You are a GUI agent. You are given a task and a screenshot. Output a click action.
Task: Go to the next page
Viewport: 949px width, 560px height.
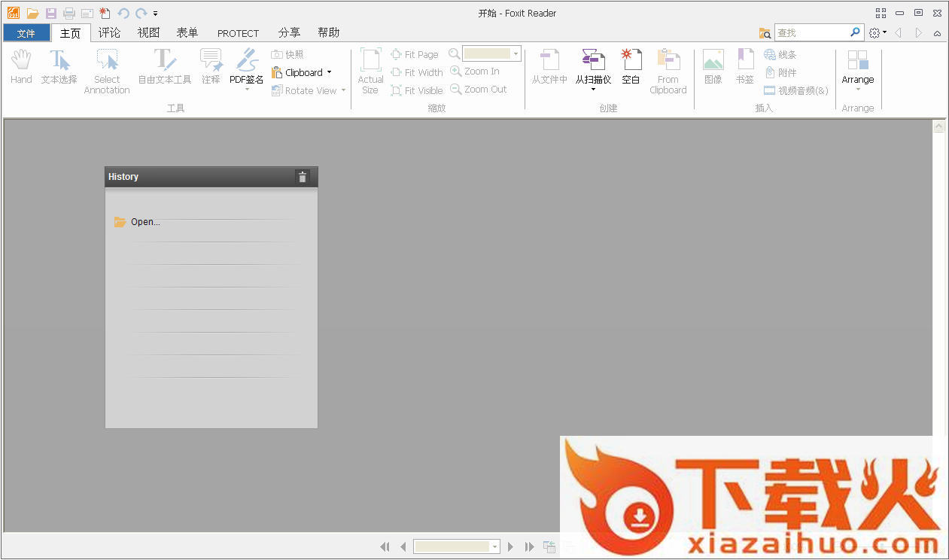tap(510, 547)
